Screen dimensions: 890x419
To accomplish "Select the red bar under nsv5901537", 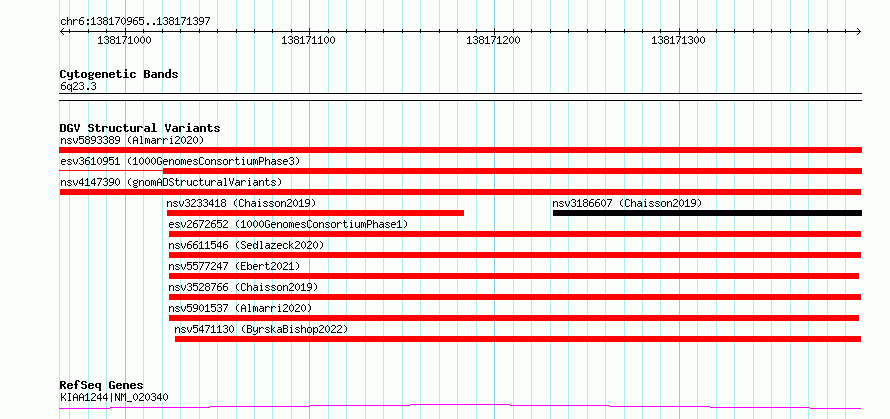I will tap(514, 318).
